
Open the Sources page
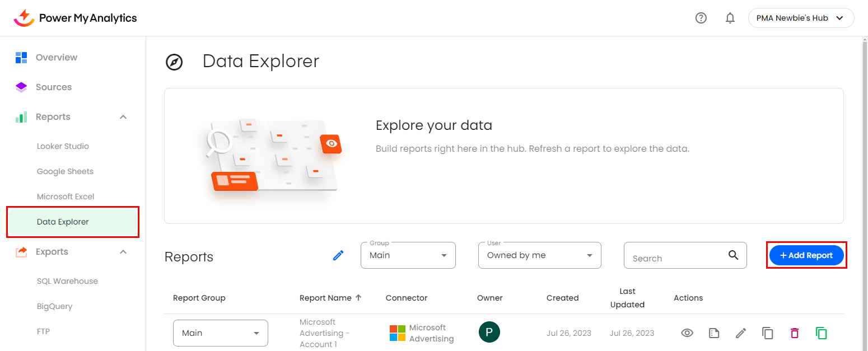coord(54,87)
